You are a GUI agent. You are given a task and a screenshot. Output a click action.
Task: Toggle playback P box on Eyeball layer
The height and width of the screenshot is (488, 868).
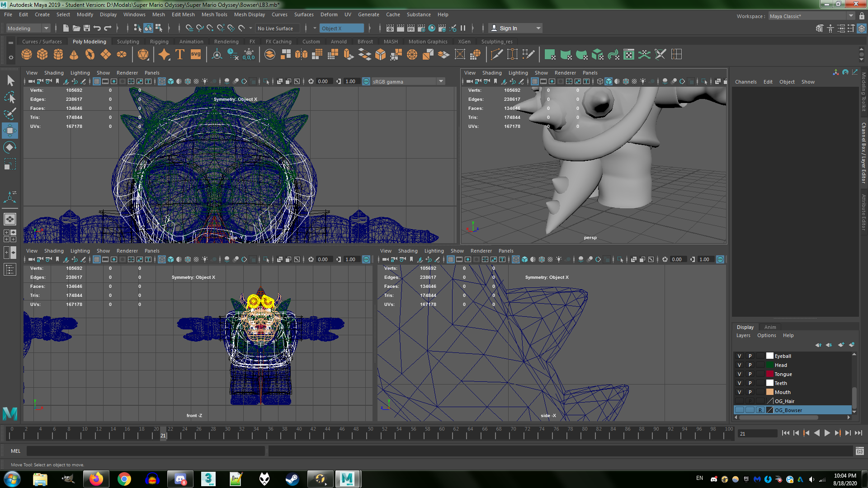pyautogui.click(x=750, y=356)
